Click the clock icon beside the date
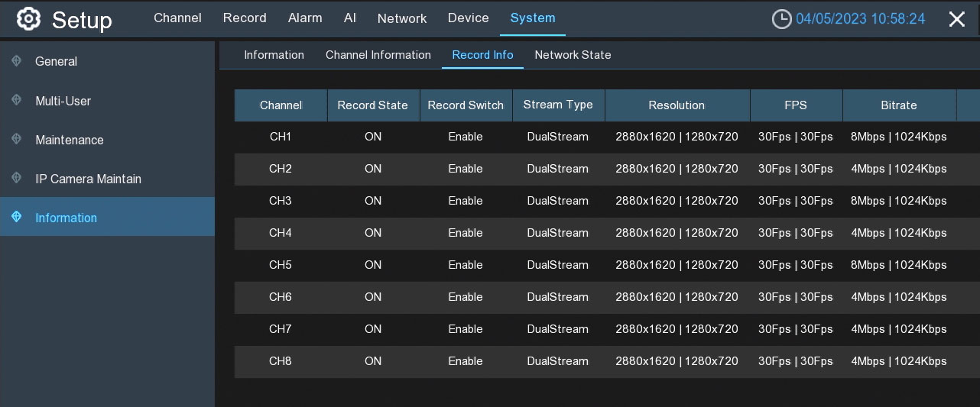This screenshot has height=407, width=980. 781,19
